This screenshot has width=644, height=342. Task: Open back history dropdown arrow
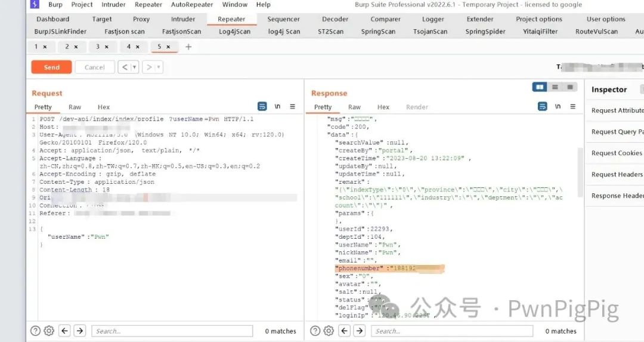(135, 67)
